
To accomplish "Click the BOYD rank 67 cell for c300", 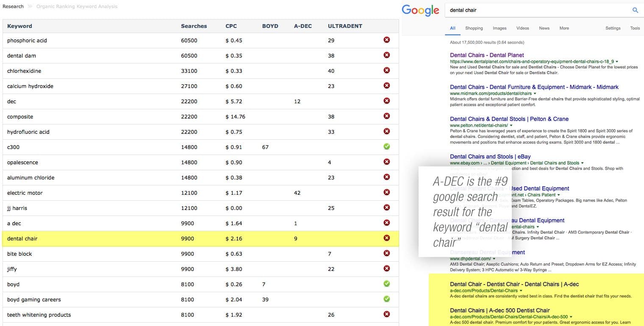I will click(x=265, y=147).
